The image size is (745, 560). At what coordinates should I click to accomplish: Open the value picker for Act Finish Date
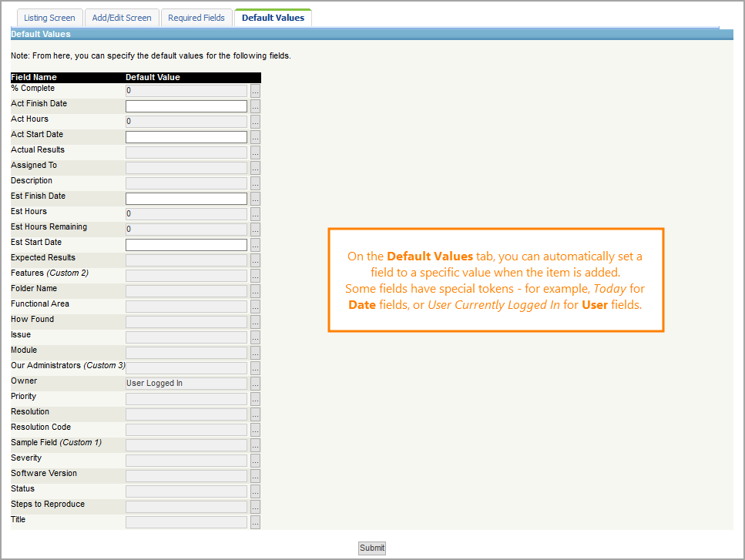click(255, 106)
